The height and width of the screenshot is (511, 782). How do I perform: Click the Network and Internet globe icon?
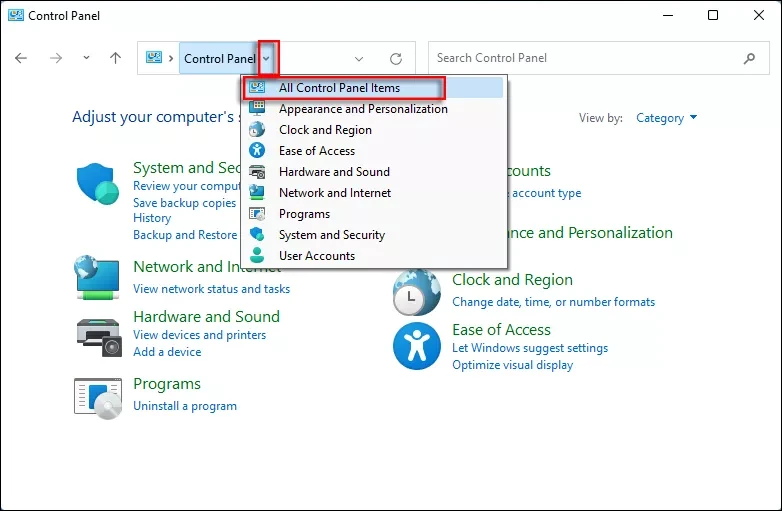[x=97, y=276]
